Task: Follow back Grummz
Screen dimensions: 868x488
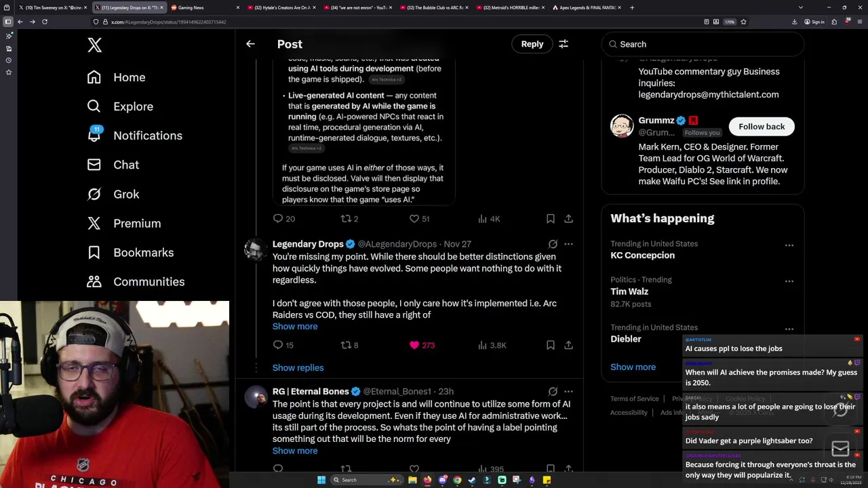Action: point(762,127)
